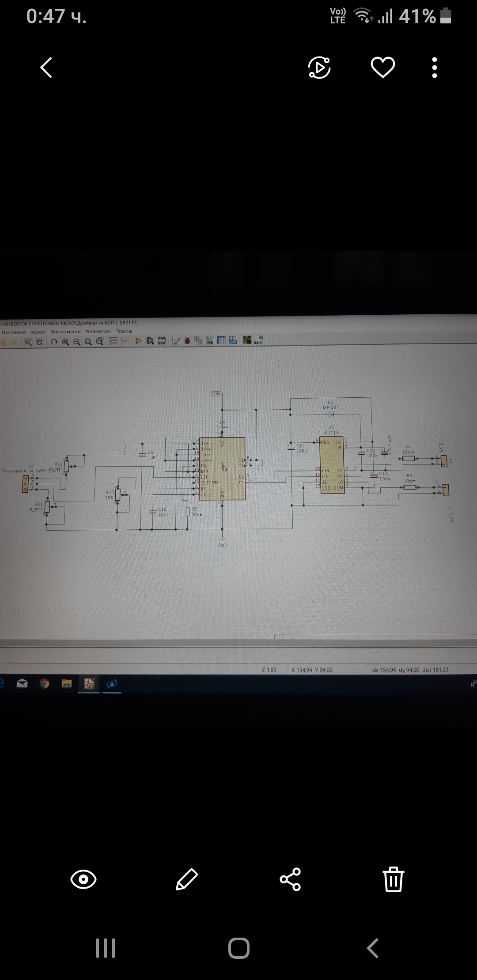Open the three-dot more options menu
477x980 pixels.
pos(435,68)
